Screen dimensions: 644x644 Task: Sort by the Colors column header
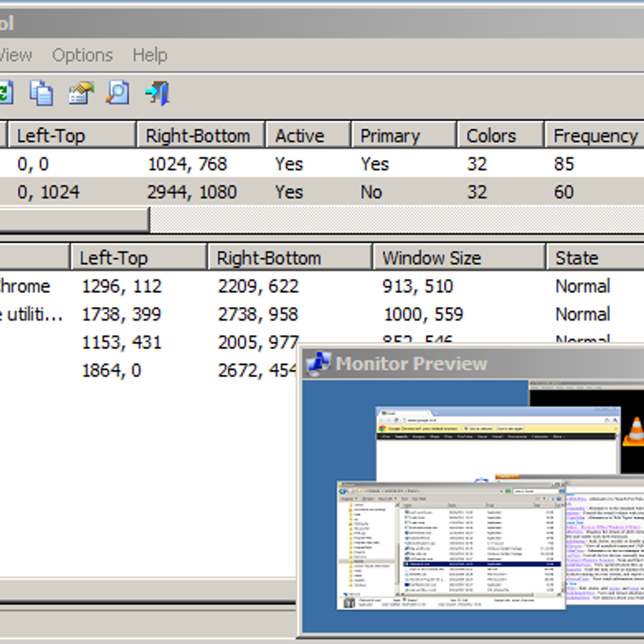point(501,135)
